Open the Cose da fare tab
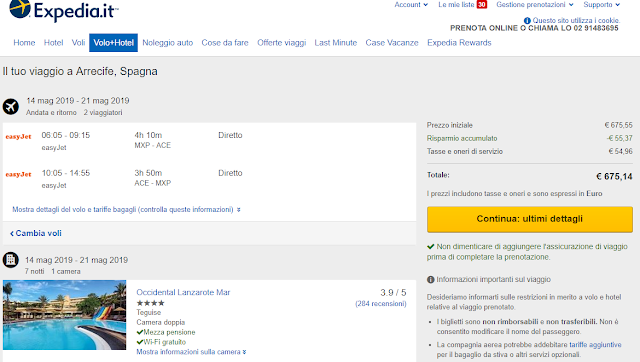 [x=225, y=43]
